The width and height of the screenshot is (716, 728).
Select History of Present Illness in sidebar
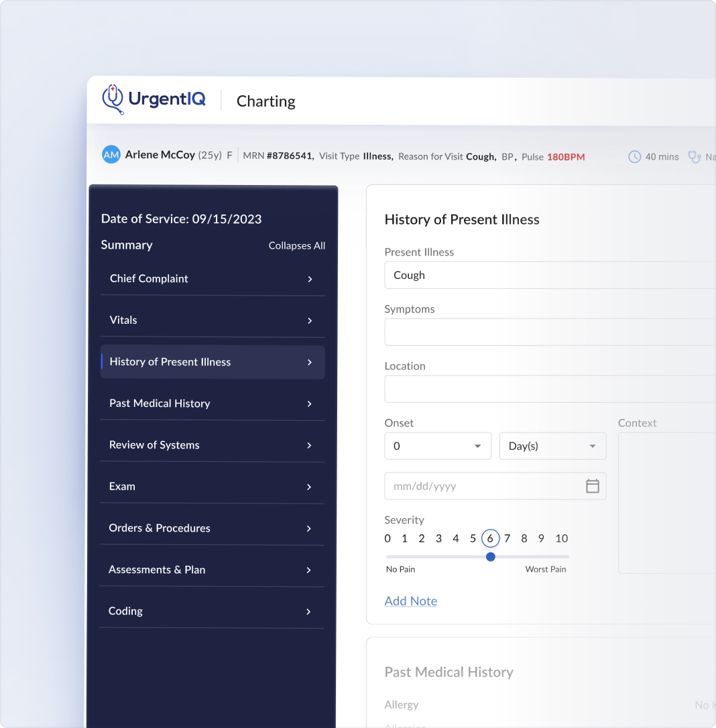click(213, 362)
